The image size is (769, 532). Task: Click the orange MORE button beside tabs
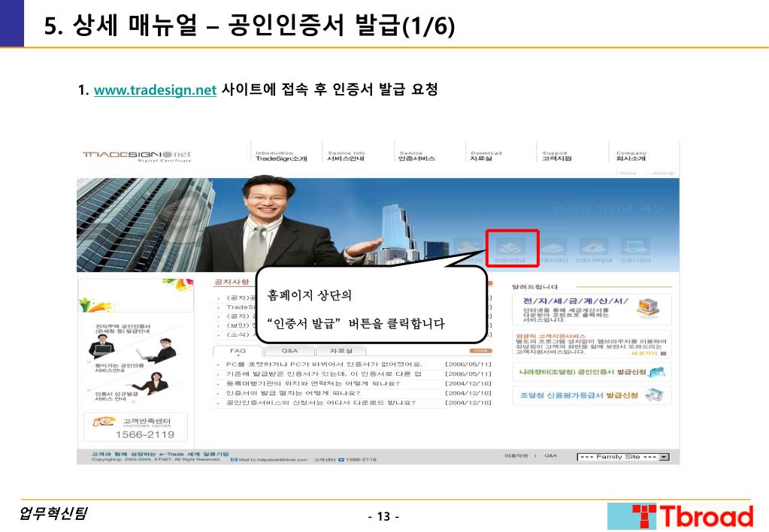(480, 351)
